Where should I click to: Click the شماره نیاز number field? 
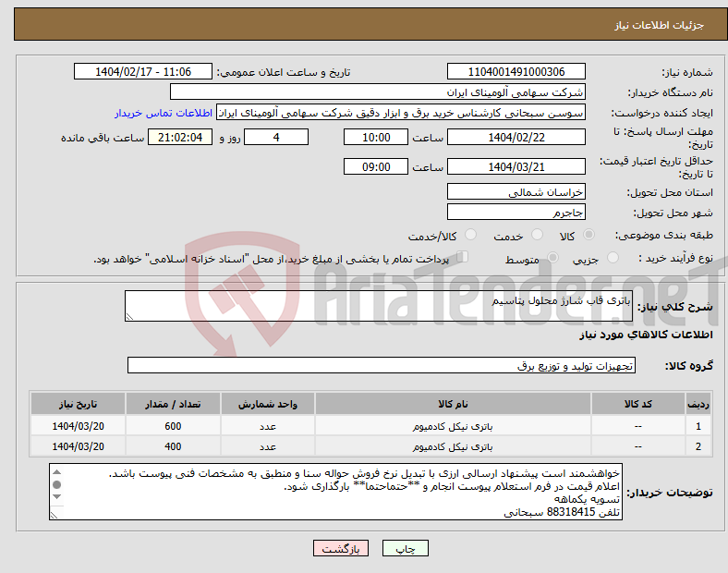[x=516, y=71]
